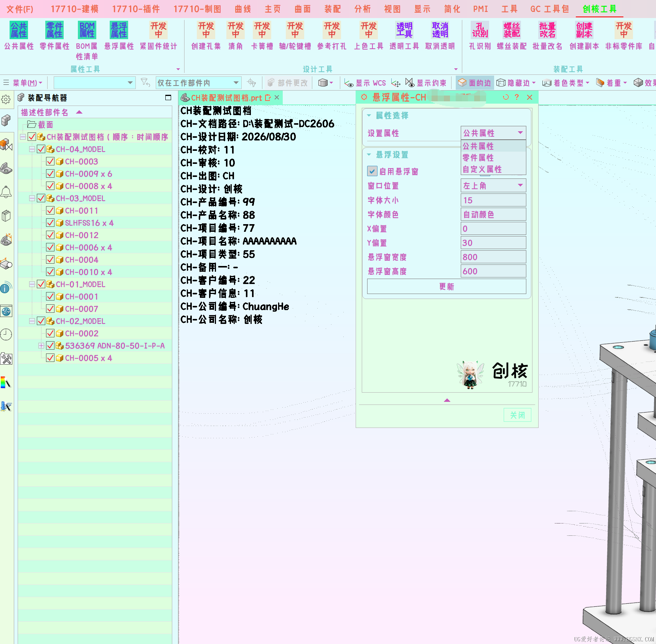Uncheck the 启用悬浮窗 checkbox
This screenshot has width=656, height=644.
(x=372, y=171)
